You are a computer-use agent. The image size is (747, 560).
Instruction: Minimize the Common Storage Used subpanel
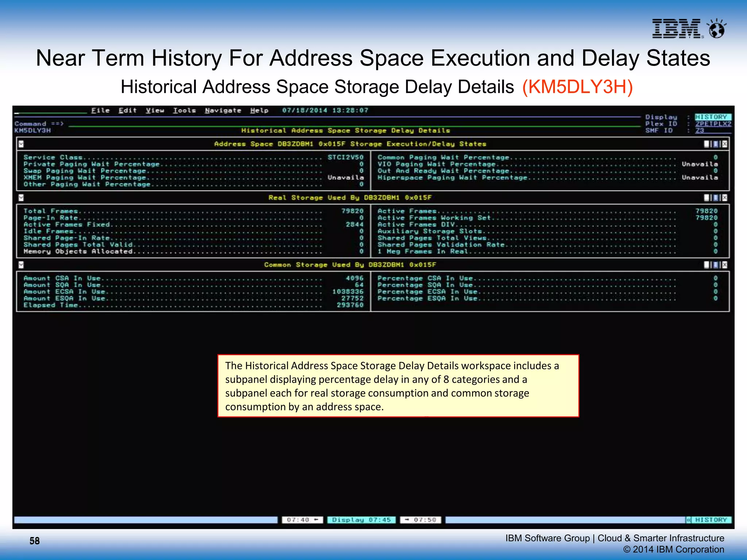[x=707, y=265]
